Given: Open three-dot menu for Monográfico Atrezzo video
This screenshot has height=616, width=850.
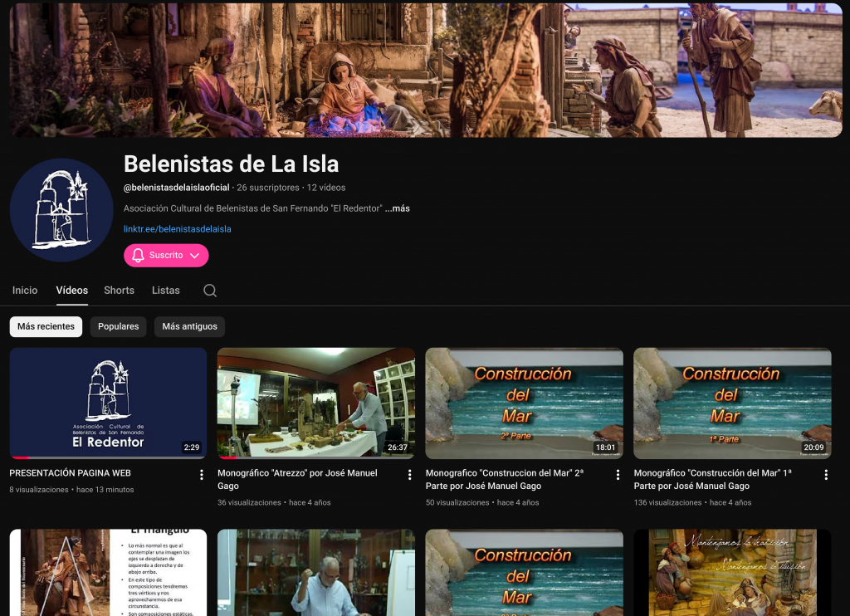Looking at the screenshot, I should point(409,475).
